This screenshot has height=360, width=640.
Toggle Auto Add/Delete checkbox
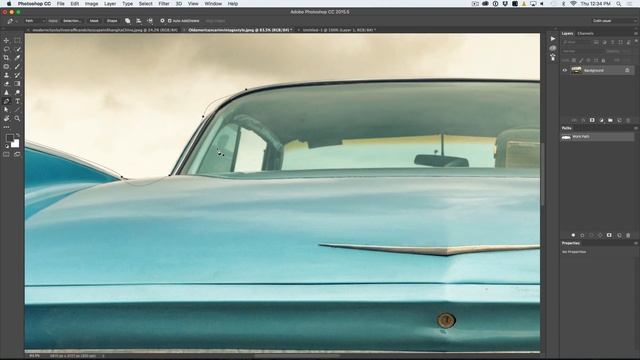click(x=169, y=21)
